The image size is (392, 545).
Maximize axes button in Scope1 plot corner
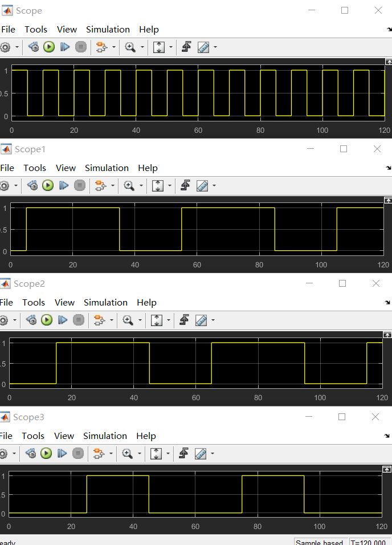[x=388, y=200]
